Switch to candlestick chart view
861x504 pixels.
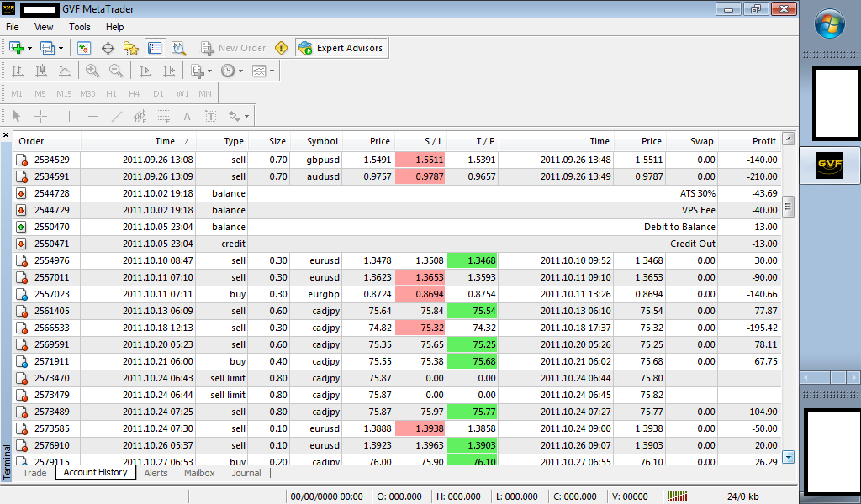41,71
